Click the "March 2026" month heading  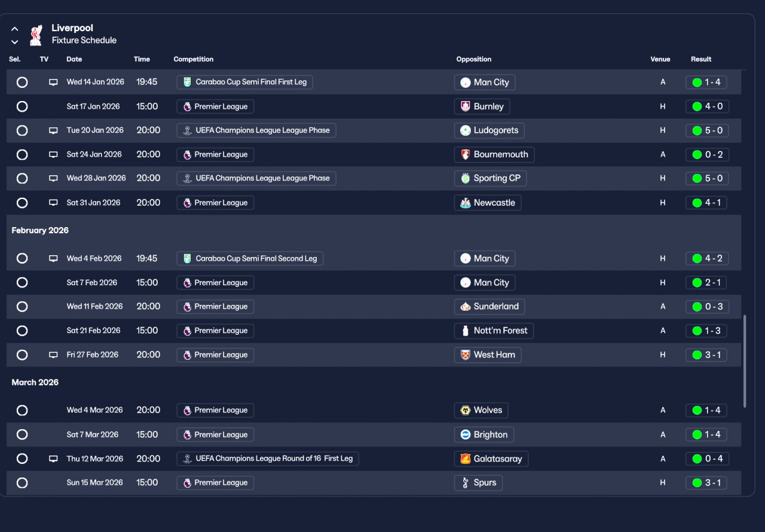pos(35,382)
